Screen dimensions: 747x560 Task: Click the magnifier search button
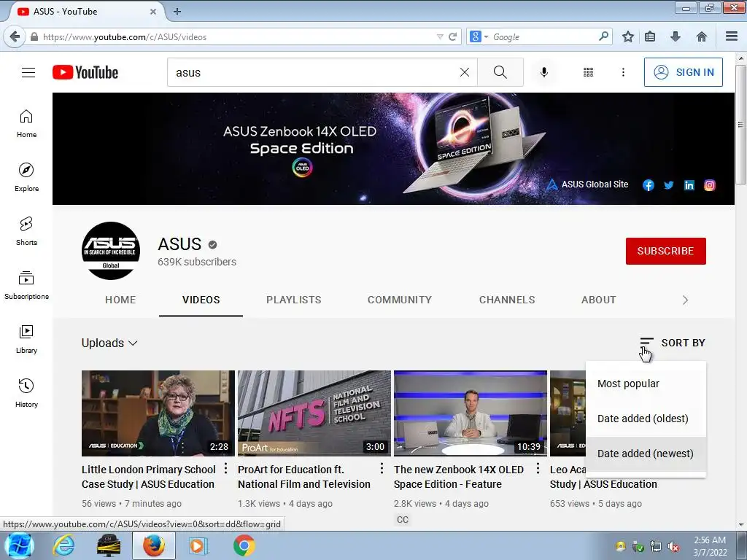[500, 72]
